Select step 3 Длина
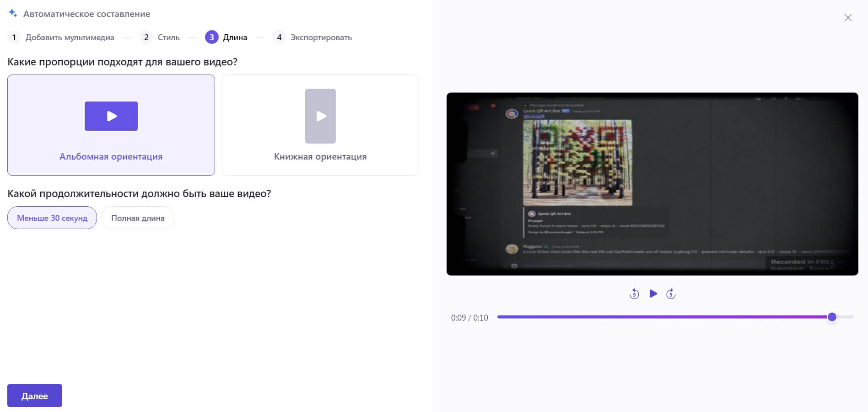 [x=226, y=37]
